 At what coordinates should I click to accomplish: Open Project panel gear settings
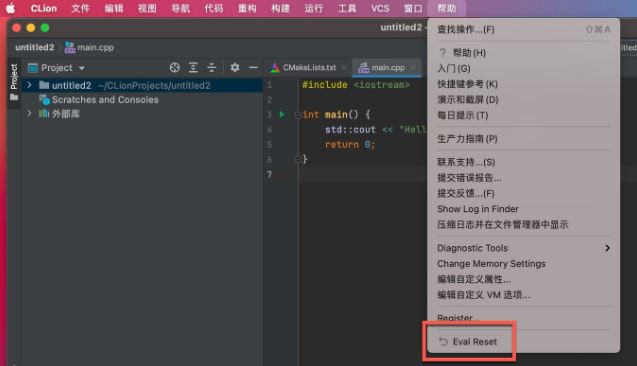(235, 68)
